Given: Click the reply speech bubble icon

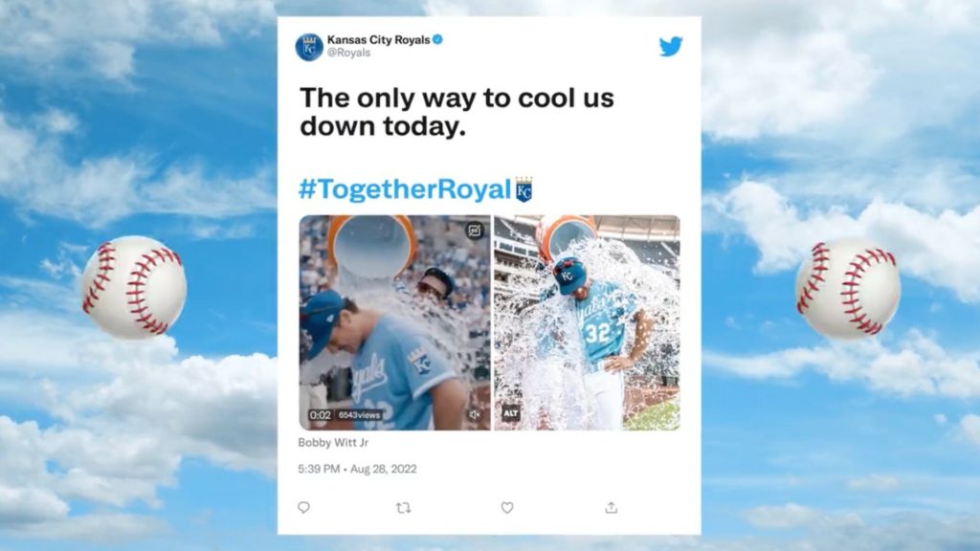Looking at the screenshot, I should pyautogui.click(x=303, y=507).
